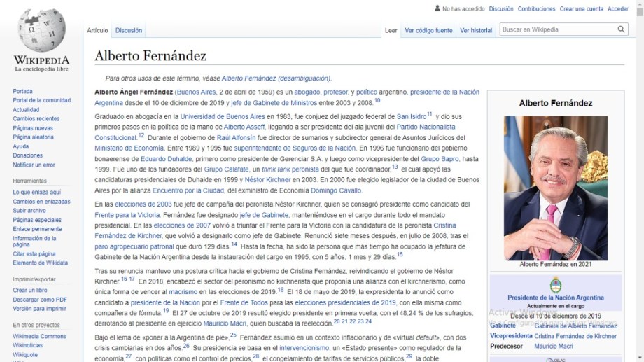
Task: Open Universidad de Buenos Aires link
Action: coord(222,117)
